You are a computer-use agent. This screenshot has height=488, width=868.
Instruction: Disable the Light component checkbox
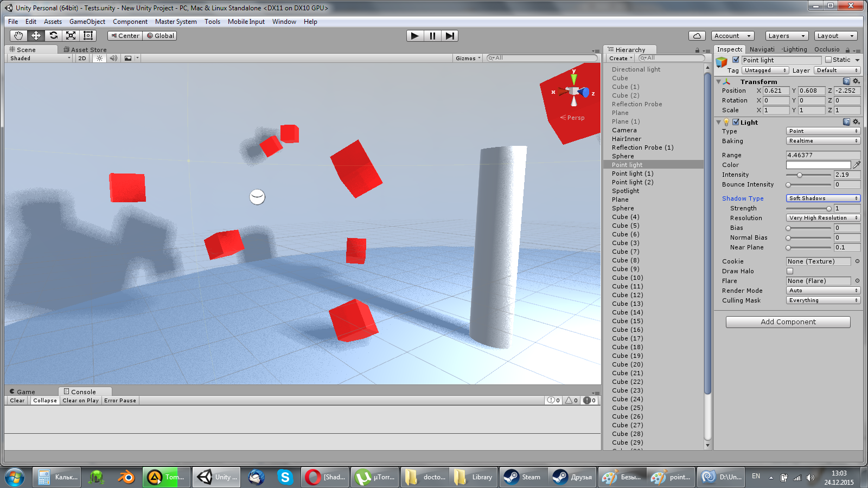tap(736, 123)
